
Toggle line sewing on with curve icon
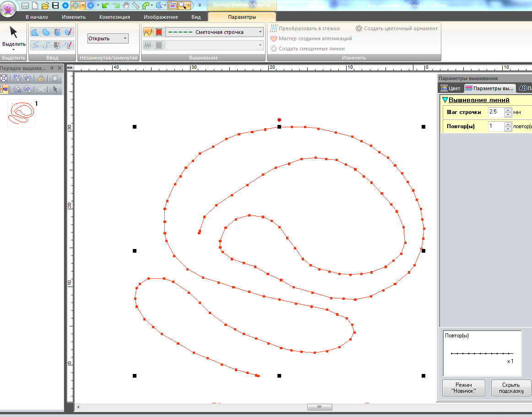tap(148, 32)
